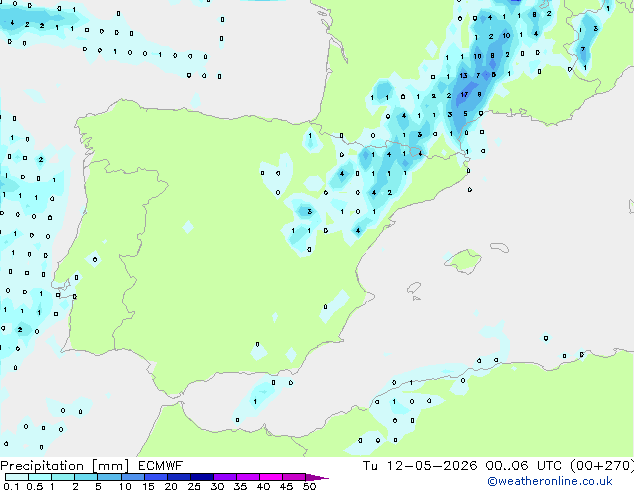Viewport: 634px width, 490px height.
Task: Click the '17' precipitation value on the map
Action: pyautogui.click(x=464, y=95)
